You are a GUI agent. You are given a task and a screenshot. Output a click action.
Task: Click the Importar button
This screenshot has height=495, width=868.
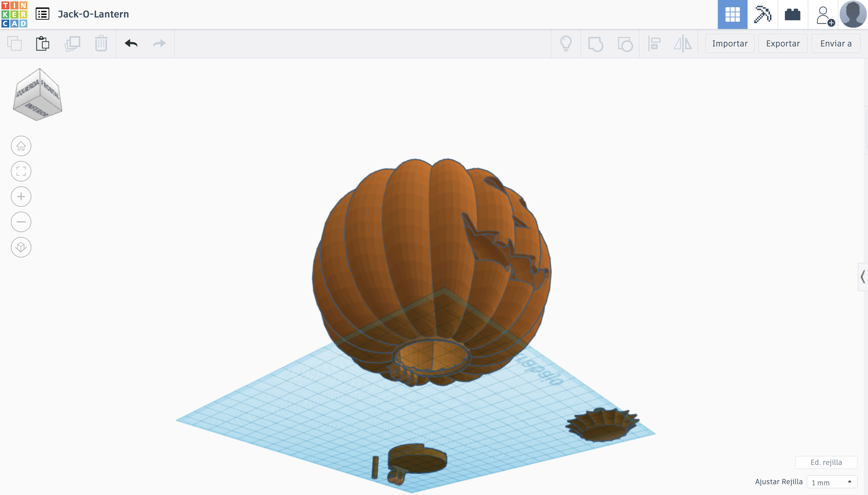(730, 43)
